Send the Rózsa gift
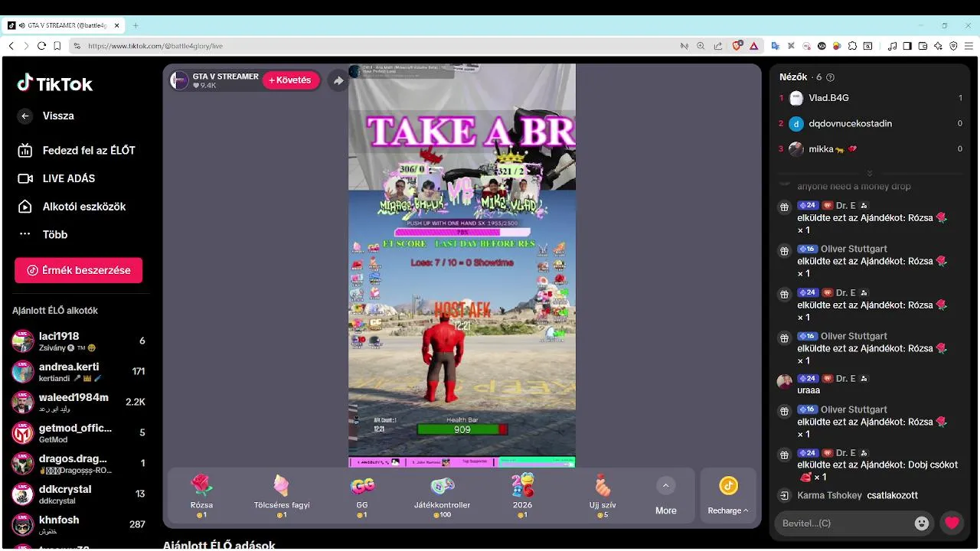Viewport: 980px width, 551px height. coord(201,496)
